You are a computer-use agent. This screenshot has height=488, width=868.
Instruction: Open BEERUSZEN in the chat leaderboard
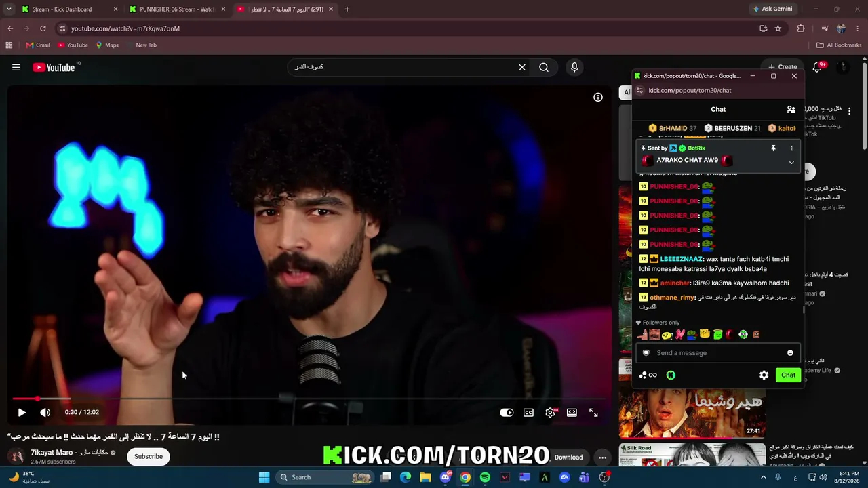click(x=732, y=128)
